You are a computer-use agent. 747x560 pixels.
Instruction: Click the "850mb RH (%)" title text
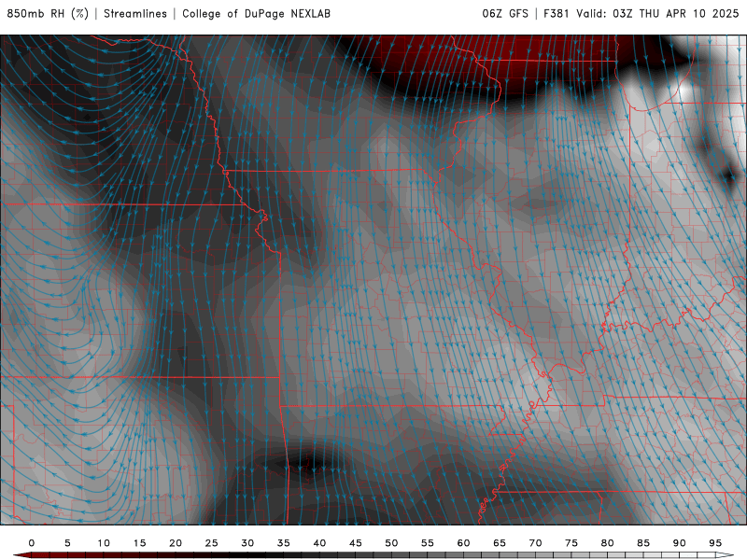point(48,14)
